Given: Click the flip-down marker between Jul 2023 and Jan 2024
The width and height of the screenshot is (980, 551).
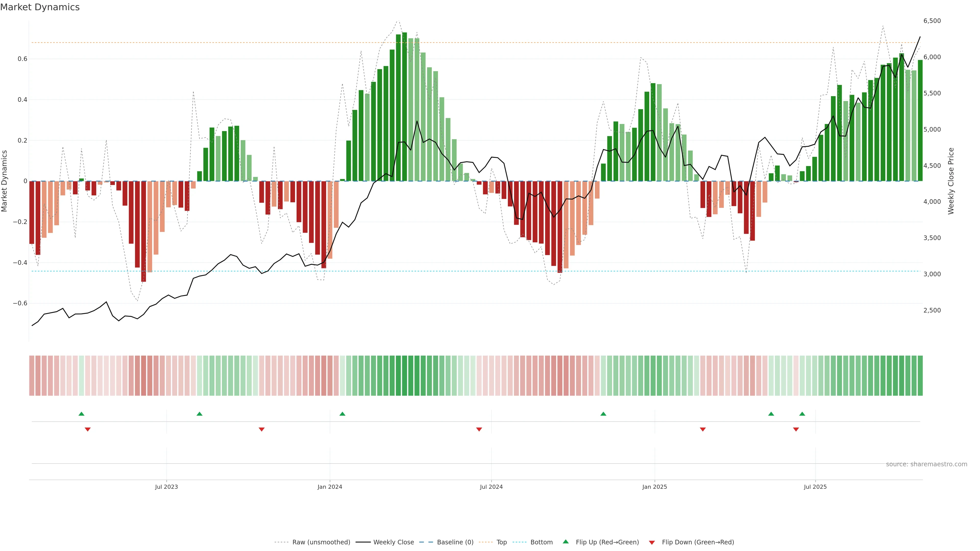Looking at the screenshot, I should coord(261,429).
